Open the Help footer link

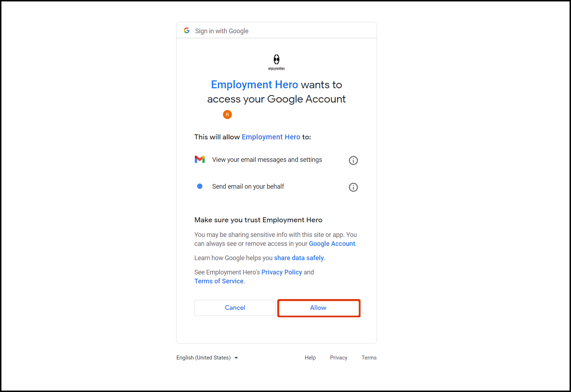310,358
